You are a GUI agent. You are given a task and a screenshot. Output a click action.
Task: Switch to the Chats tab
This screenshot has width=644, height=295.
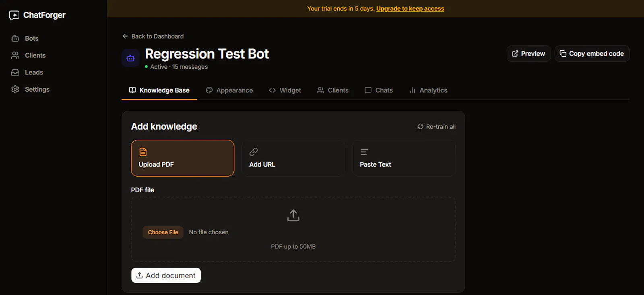coord(379,90)
